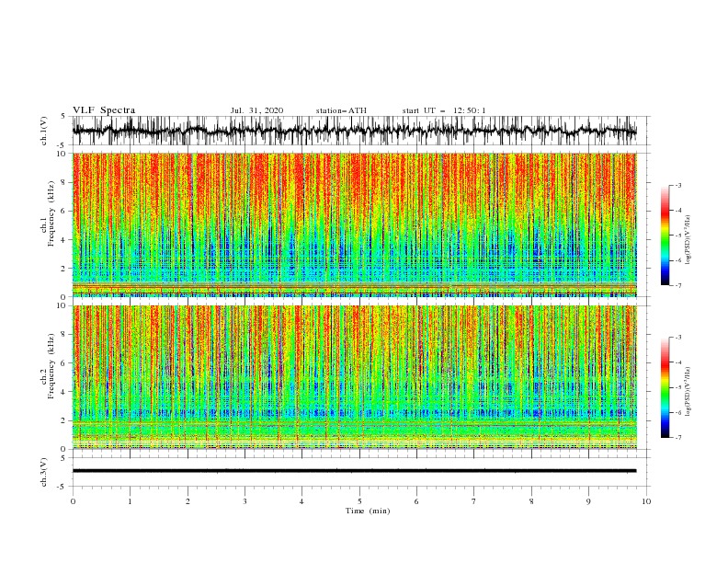This screenshot has height=563, width=728.
Task: Click the time axis tick label "5"
Action: [x=359, y=501]
